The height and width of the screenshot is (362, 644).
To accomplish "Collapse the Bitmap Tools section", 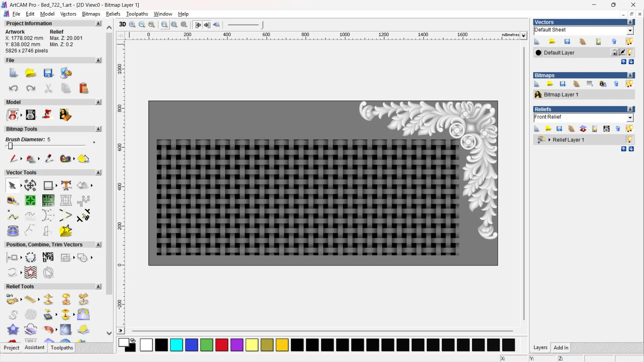I will [99, 129].
